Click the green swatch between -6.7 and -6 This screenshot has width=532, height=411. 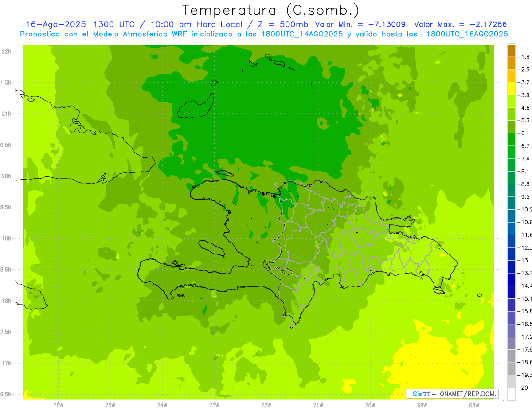(x=511, y=140)
